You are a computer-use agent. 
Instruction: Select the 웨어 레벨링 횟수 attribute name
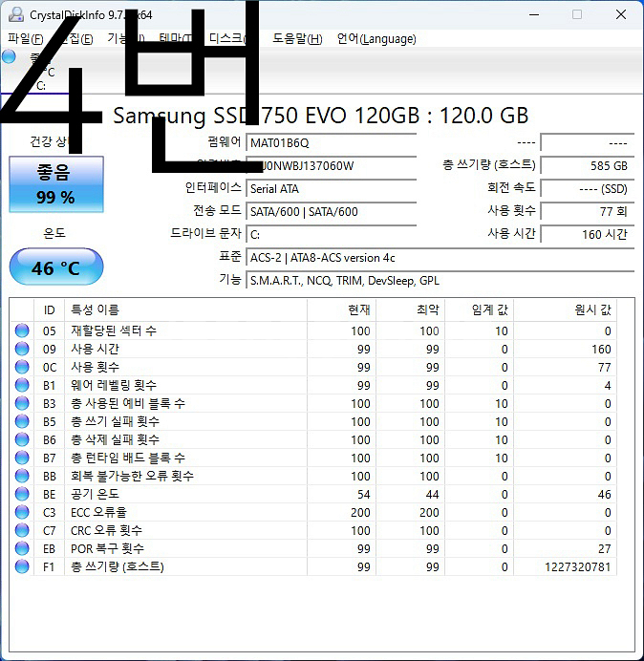pos(114,385)
